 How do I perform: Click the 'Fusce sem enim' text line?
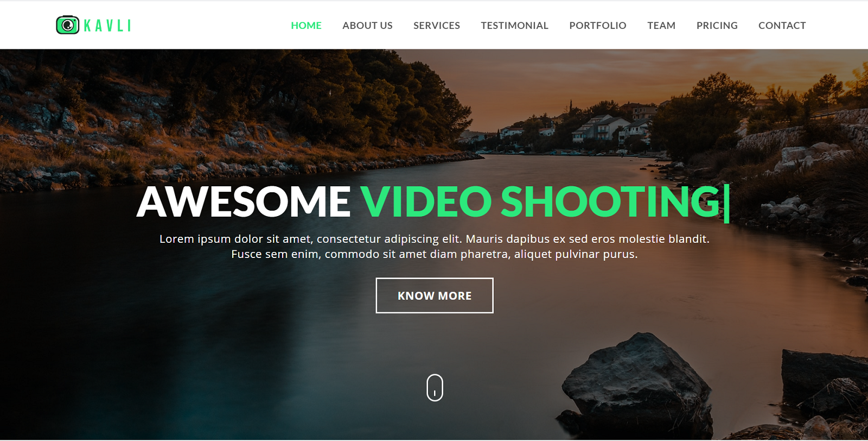pos(434,254)
